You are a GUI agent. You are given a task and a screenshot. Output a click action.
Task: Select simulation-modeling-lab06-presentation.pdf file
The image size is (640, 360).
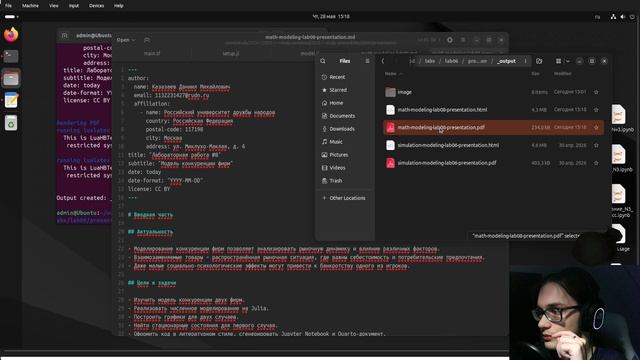(x=493, y=163)
